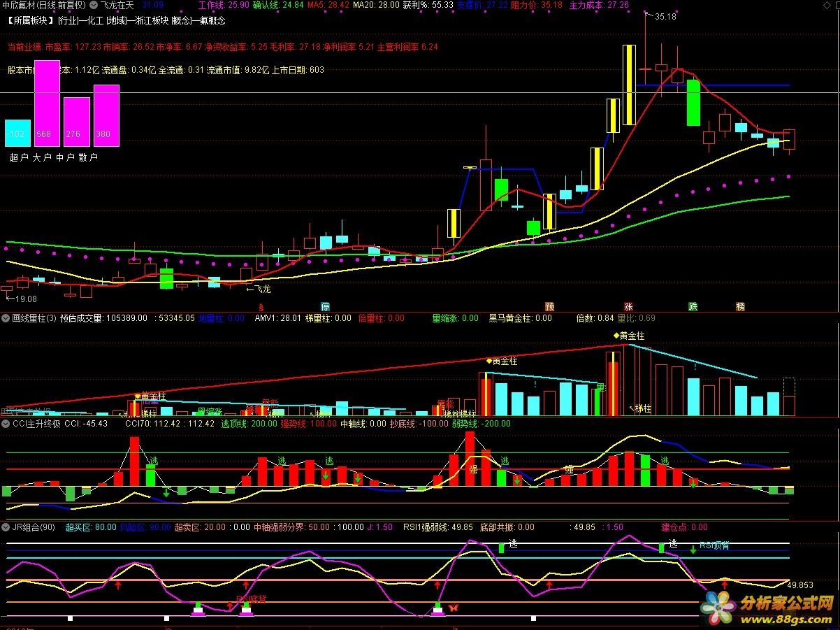Image resolution: width=840 pixels, height=630 pixels.
Task: Click the 倍数: 0.84 readout
Action: coord(595,318)
